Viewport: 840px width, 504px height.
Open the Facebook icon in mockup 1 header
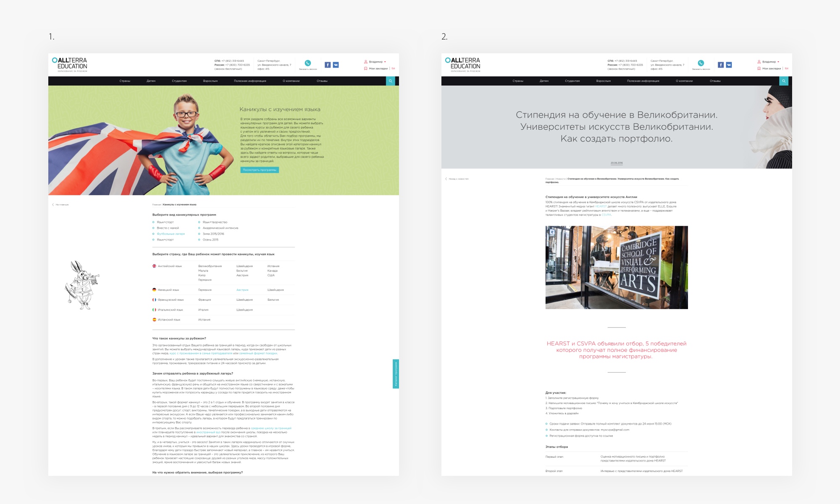[x=328, y=65]
